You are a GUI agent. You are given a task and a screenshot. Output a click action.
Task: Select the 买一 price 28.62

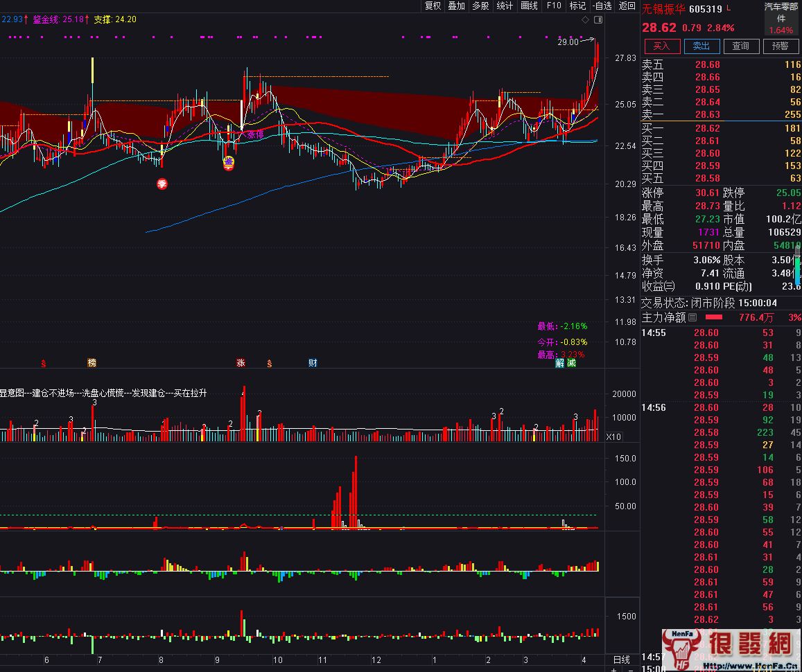(x=707, y=128)
